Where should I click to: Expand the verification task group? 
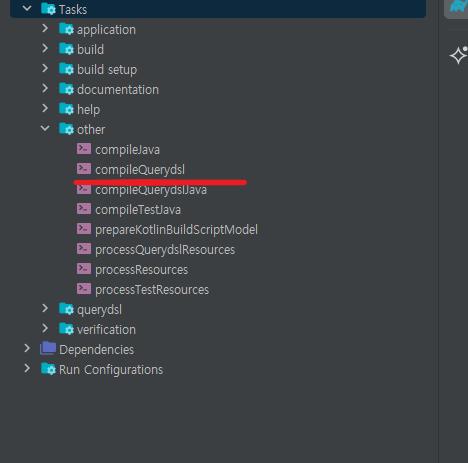click(x=45, y=329)
